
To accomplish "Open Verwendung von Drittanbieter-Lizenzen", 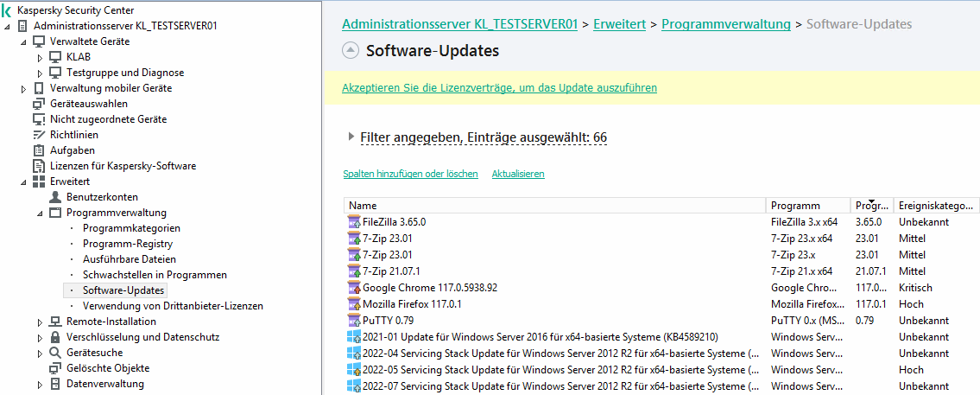I will 173,306.
